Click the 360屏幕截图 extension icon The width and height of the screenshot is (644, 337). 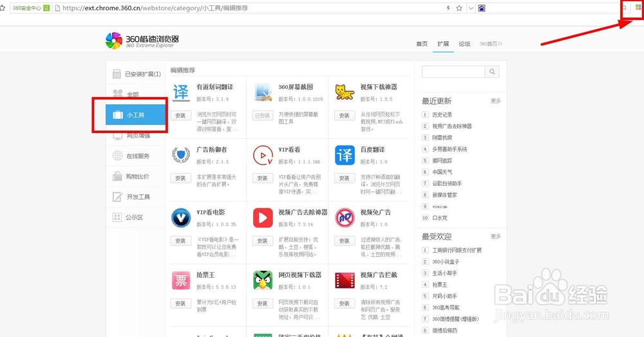[x=263, y=93]
